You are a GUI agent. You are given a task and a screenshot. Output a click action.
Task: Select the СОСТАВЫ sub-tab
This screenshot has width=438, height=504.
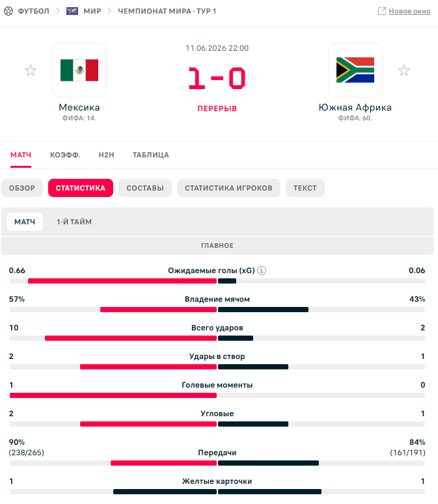[x=145, y=188]
